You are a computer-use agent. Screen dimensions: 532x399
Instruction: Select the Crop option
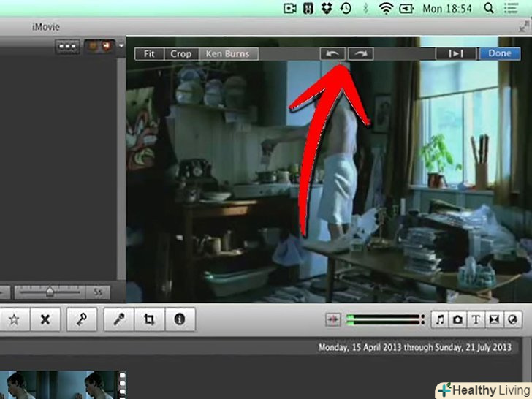coord(181,54)
